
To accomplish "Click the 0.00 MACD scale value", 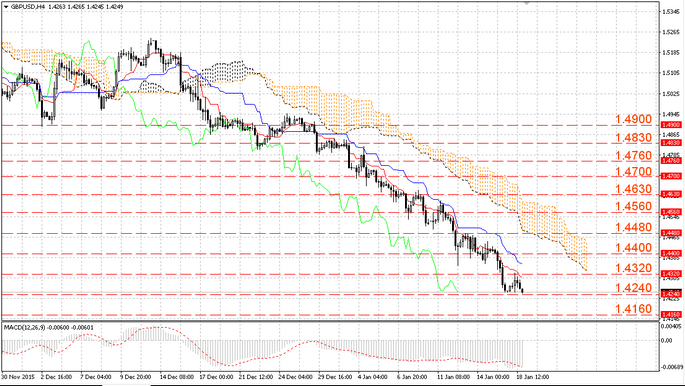I will pyautogui.click(x=667, y=340).
